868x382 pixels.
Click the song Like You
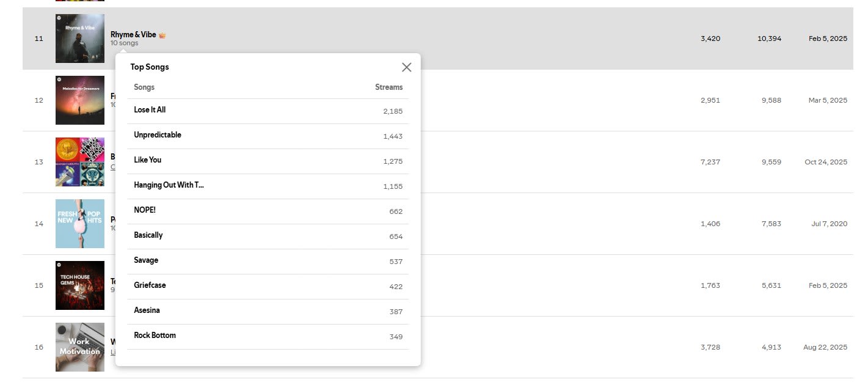[x=148, y=160]
